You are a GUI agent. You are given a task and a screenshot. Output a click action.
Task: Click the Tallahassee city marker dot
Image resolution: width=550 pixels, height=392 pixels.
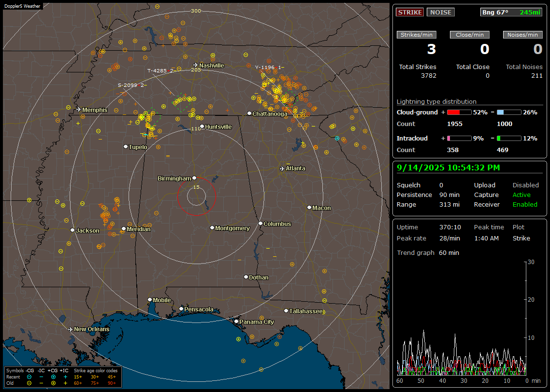click(x=286, y=311)
